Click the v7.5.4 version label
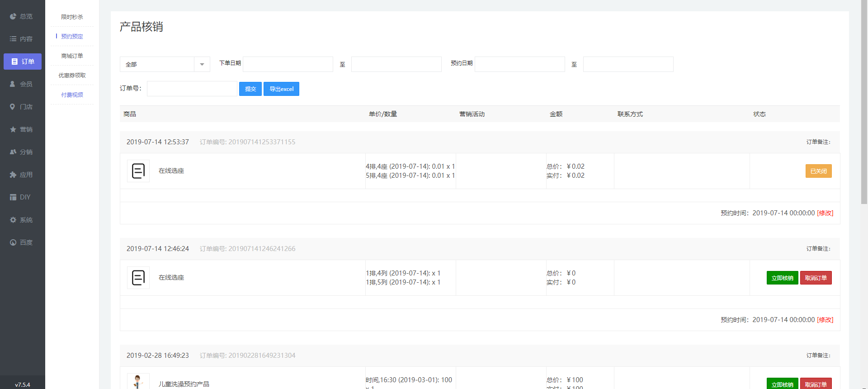Screen dimensions: 868x389 pos(23,385)
